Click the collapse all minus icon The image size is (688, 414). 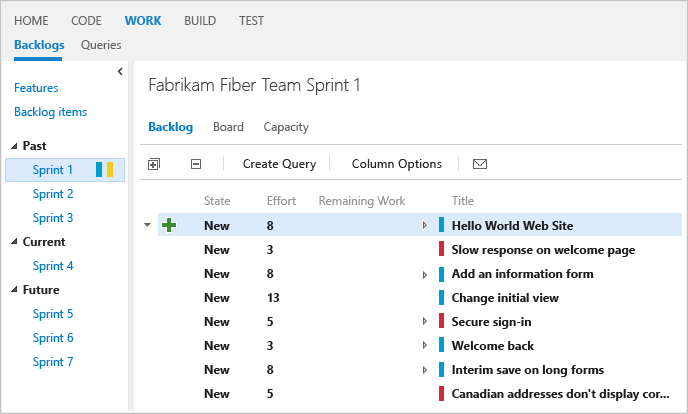pos(196,164)
